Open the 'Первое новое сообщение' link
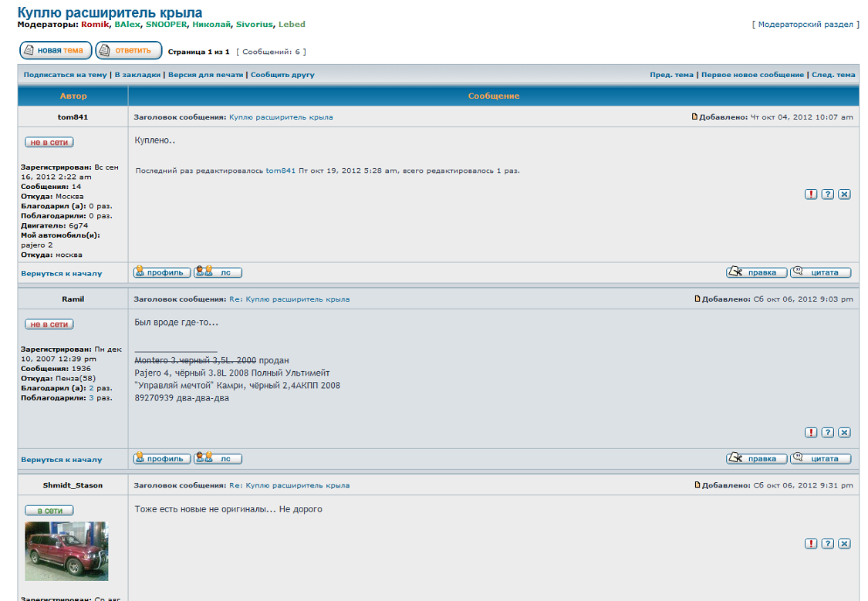The width and height of the screenshot is (868, 601). coord(752,75)
